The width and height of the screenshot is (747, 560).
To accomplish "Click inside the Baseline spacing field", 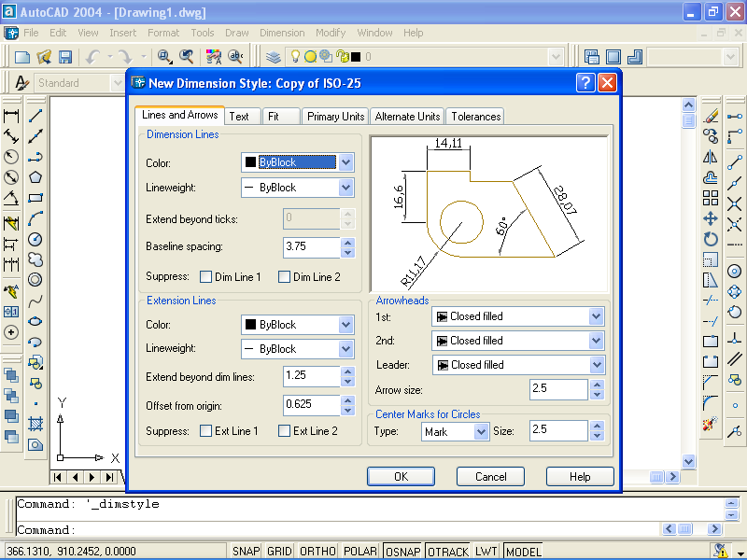I will (x=312, y=247).
